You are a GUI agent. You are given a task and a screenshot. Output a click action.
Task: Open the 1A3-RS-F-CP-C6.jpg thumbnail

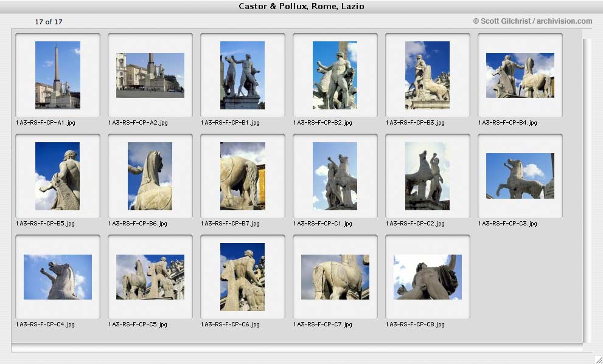point(243,277)
